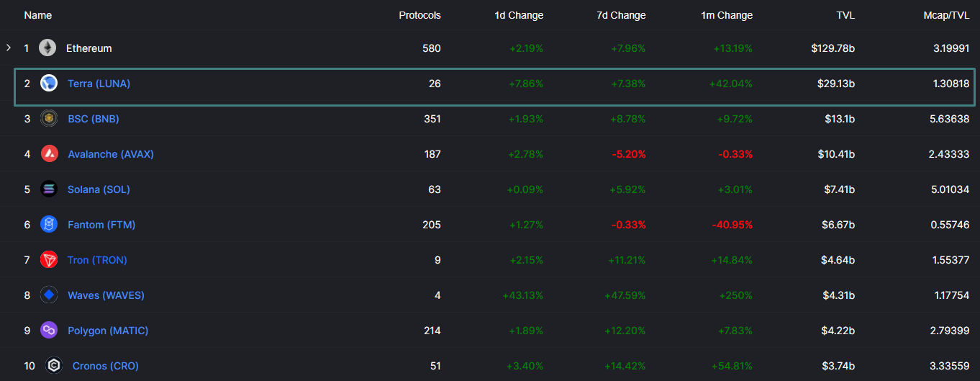Sort by 7d Change column header
The image size is (980, 381).
tap(622, 15)
